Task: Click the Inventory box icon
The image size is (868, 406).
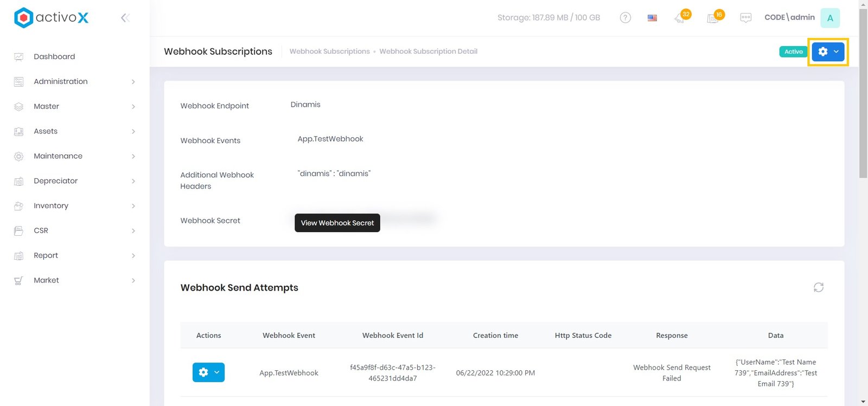Action: (x=18, y=206)
